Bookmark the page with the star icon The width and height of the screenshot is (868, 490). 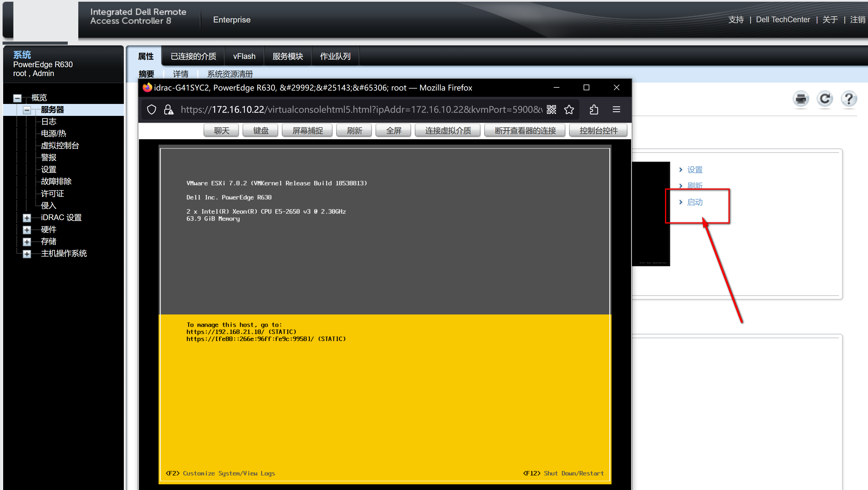tap(569, 110)
